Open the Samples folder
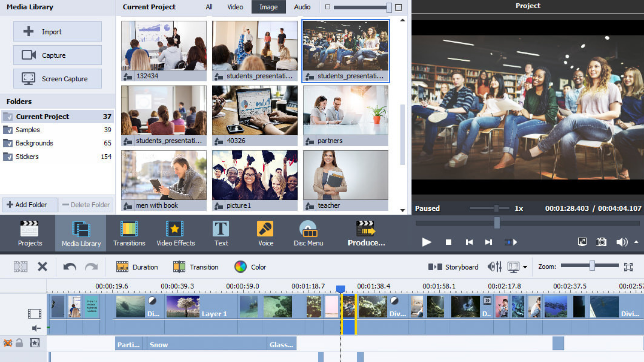The width and height of the screenshot is (644, 362). (x=28, y=130)
